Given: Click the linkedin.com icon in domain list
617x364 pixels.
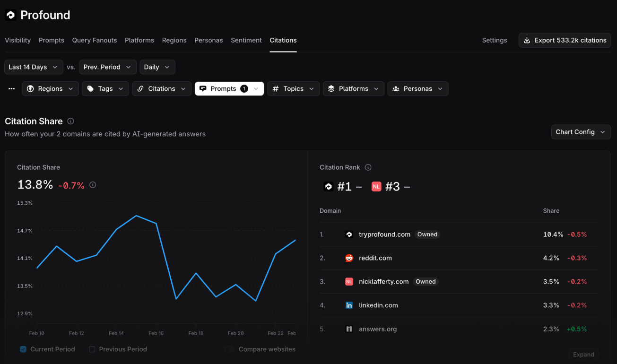Looking at the screenshot, I should tap(349, 305).
